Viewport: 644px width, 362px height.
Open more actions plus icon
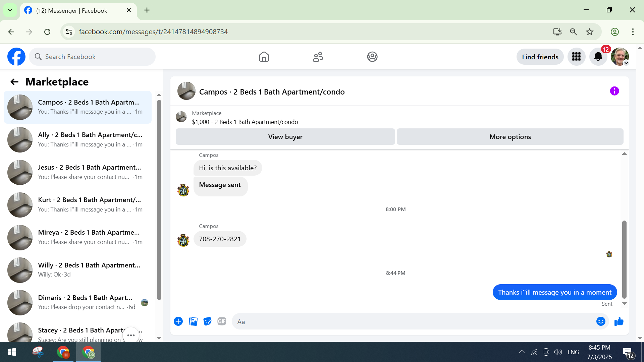point(178,322)
